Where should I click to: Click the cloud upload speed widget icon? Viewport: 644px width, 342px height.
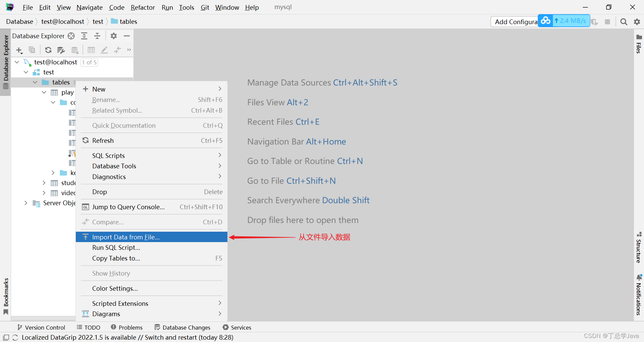point(545,20)
